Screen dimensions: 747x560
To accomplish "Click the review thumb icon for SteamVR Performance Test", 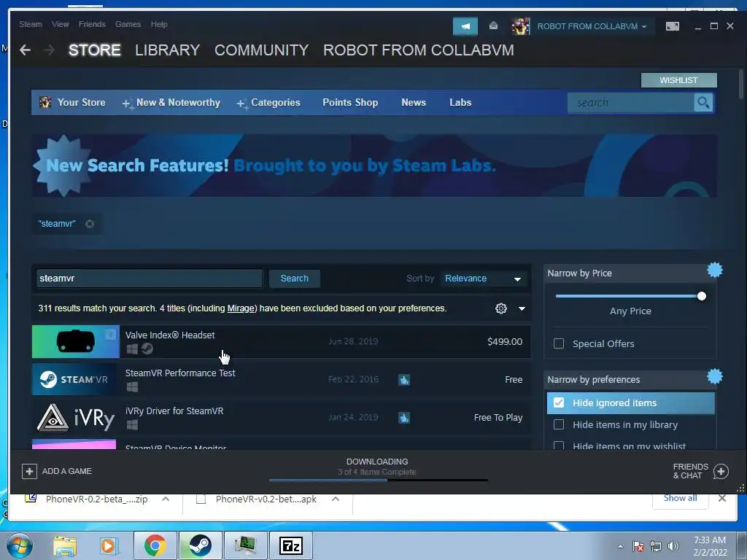I will tap(404, 379).
